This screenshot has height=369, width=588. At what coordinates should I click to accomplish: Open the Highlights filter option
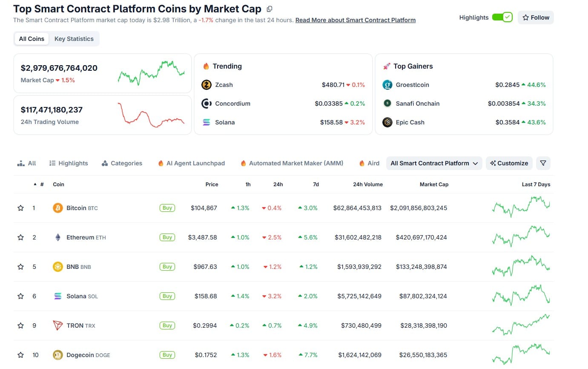[68, 163]
